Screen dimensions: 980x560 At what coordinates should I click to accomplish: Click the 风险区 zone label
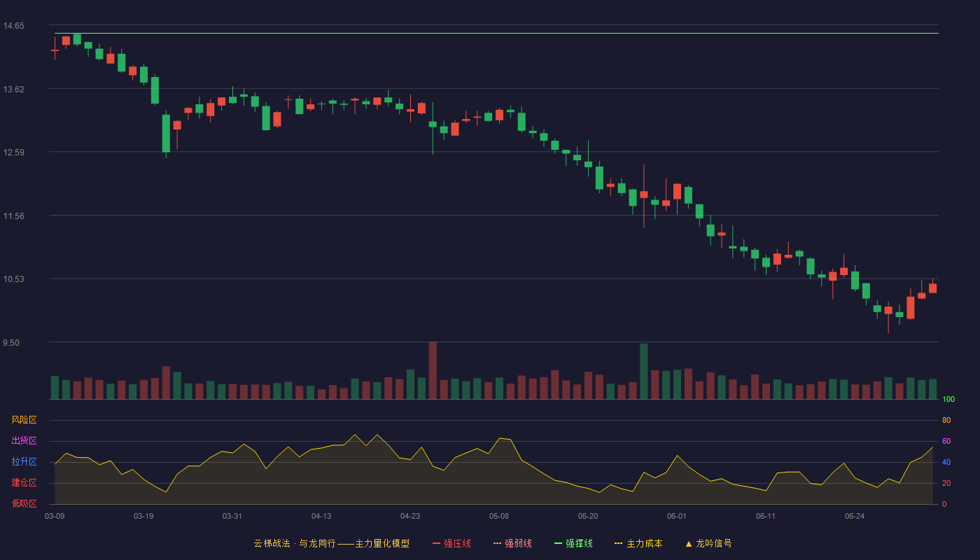pyautogui.click(x=24, y=420)
